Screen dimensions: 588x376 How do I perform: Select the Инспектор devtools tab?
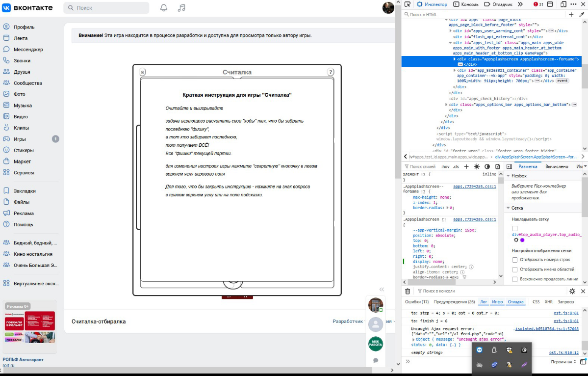point(432,4)
